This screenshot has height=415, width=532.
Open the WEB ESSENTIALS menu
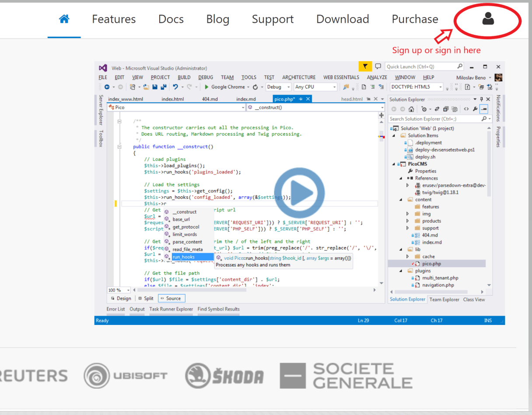tap(341, 77)
